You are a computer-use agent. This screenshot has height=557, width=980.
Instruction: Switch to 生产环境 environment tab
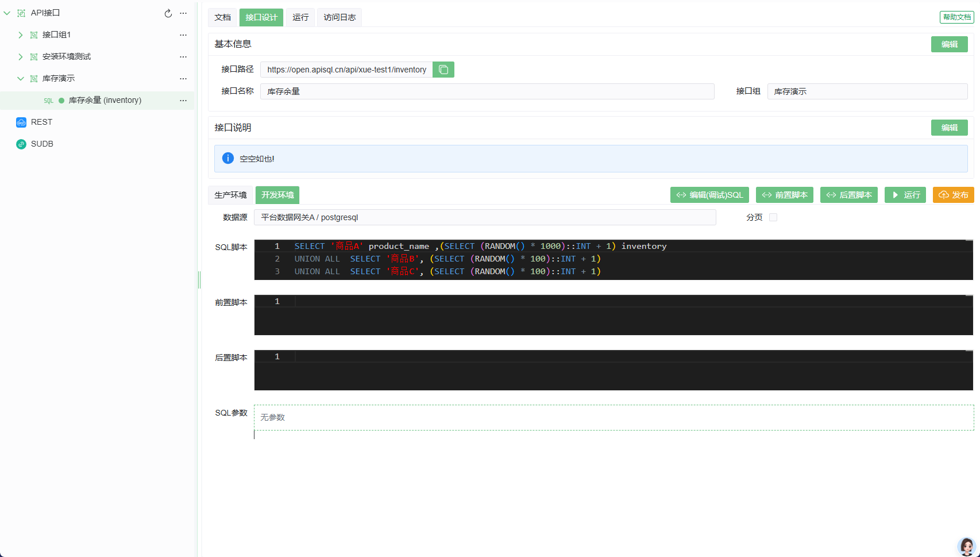point(230,195)
